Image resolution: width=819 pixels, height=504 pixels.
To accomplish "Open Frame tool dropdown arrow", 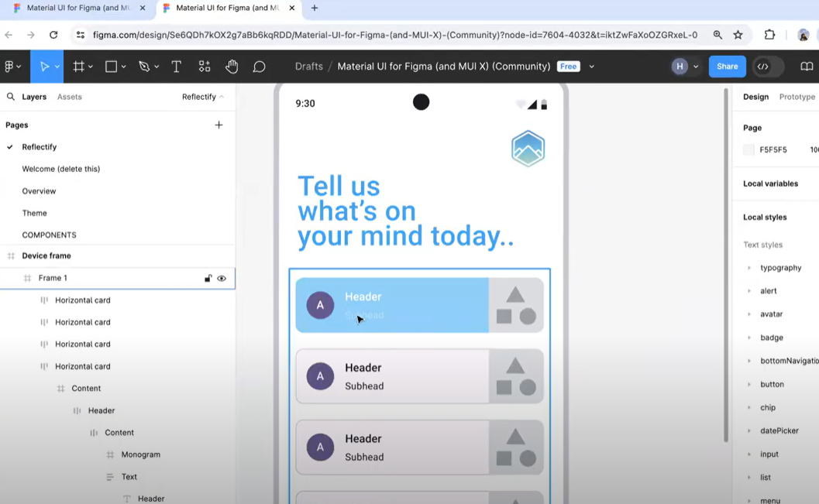I will tap(91, 67).
